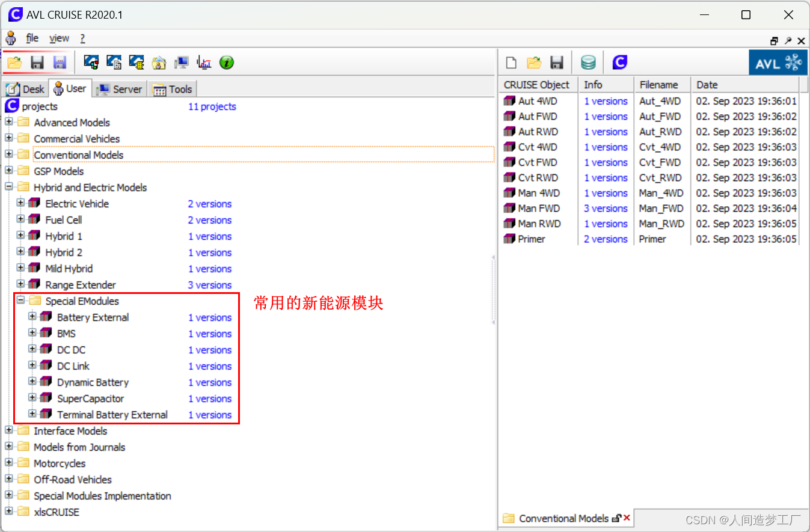This screenshot has width=810, height=532.
Task: Click the AVL logo badge
Action: coord(778,62)
